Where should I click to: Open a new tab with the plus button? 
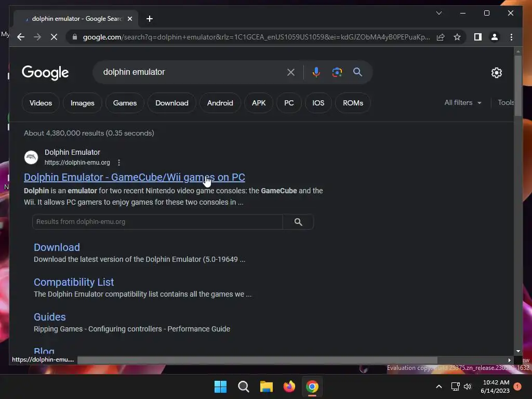click(x=150, y=19)
